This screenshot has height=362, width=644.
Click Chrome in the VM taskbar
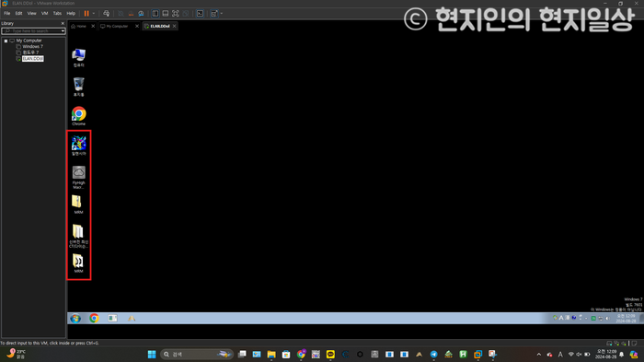94,319
